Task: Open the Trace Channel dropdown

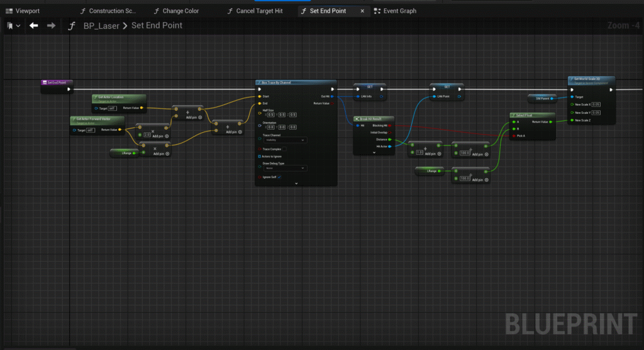Action: [285, 140]
